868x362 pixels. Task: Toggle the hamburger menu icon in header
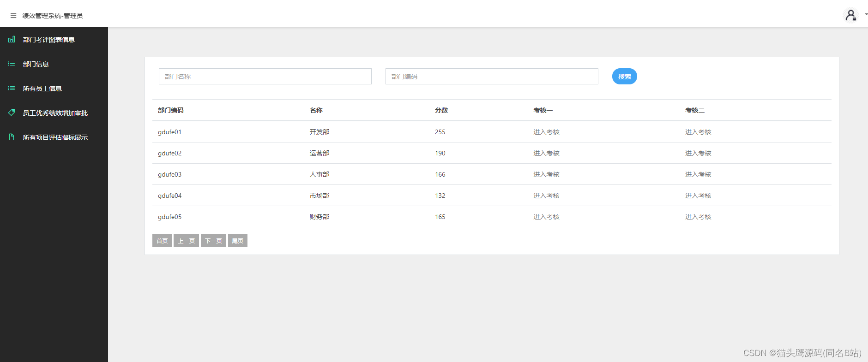[13, 16]
